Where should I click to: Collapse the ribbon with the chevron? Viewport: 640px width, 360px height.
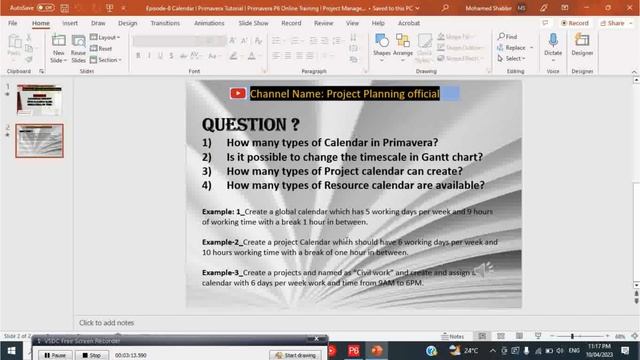click(634, 72)
